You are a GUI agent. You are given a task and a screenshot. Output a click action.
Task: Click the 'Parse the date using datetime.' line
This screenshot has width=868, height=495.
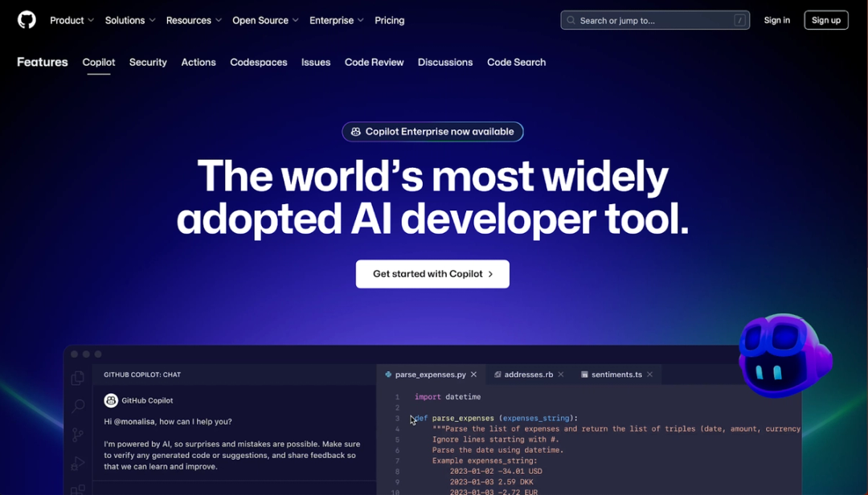pos(497,450)
